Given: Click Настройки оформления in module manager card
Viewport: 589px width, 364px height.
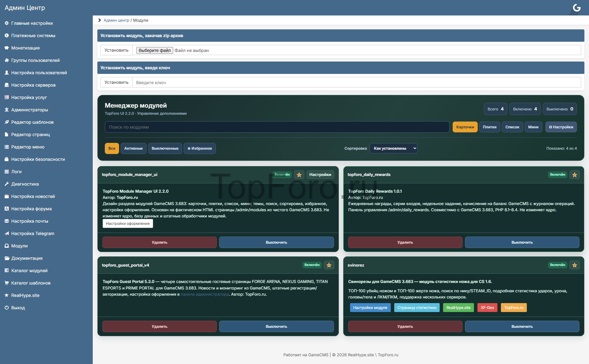Looking at the screenshot, I should coord(128,224).
